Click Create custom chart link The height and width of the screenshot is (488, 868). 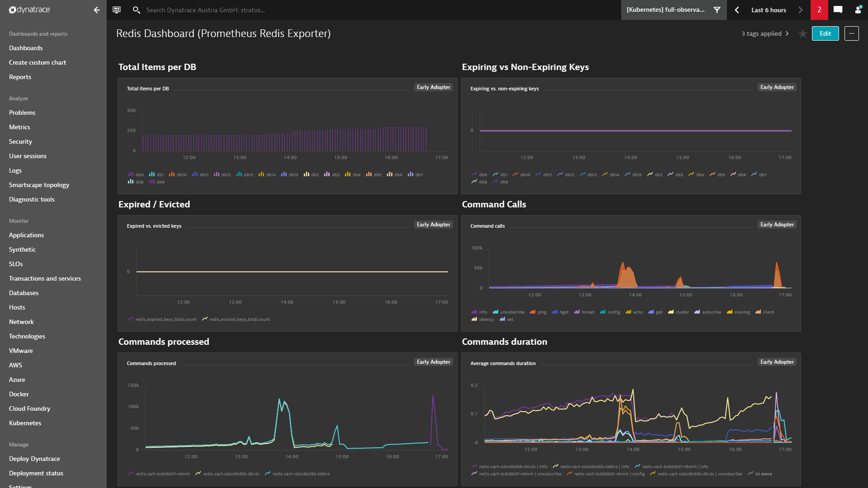[38, 62]
